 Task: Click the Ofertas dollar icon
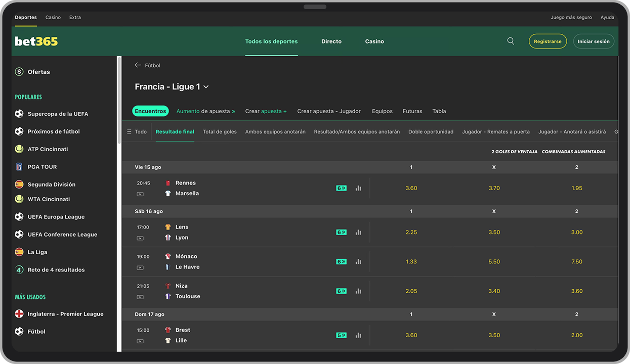[19, 72]
